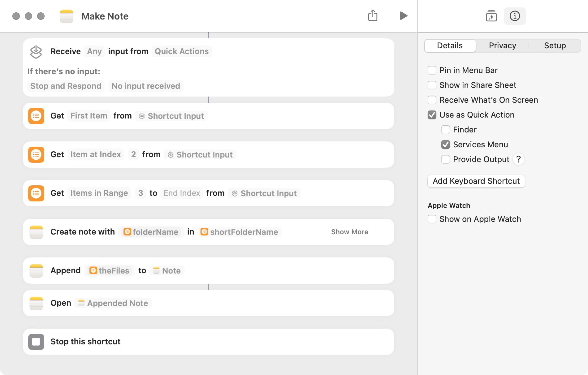
Task: Open the Any input type selector
Action: 94,51
